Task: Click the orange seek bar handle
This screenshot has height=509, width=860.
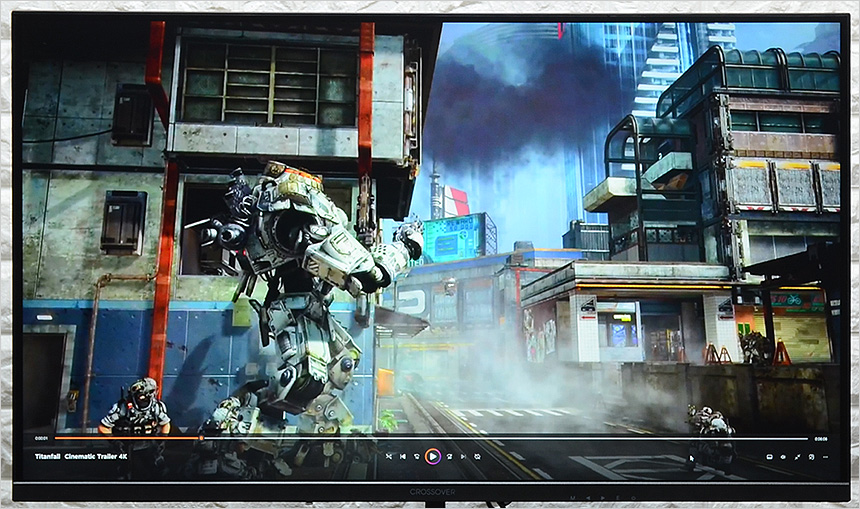Action: tap(201, 438)
